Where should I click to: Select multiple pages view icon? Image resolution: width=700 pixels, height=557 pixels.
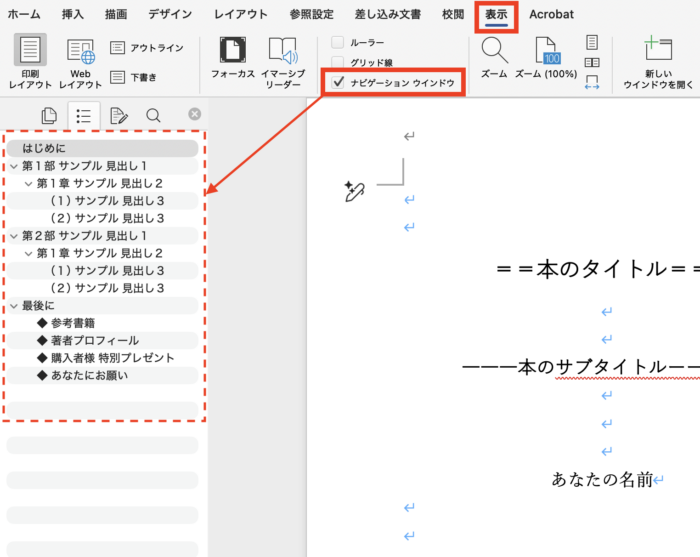(x=592, y=62)
